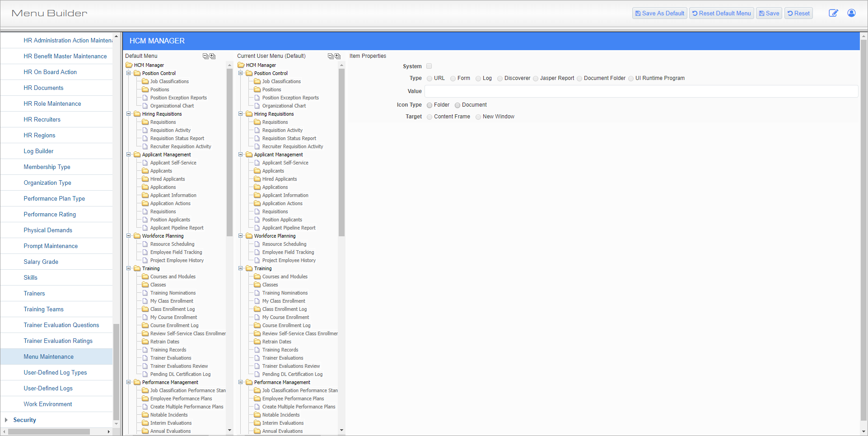Expand all nodes in Default Menu tree

[x=212, y=56]
